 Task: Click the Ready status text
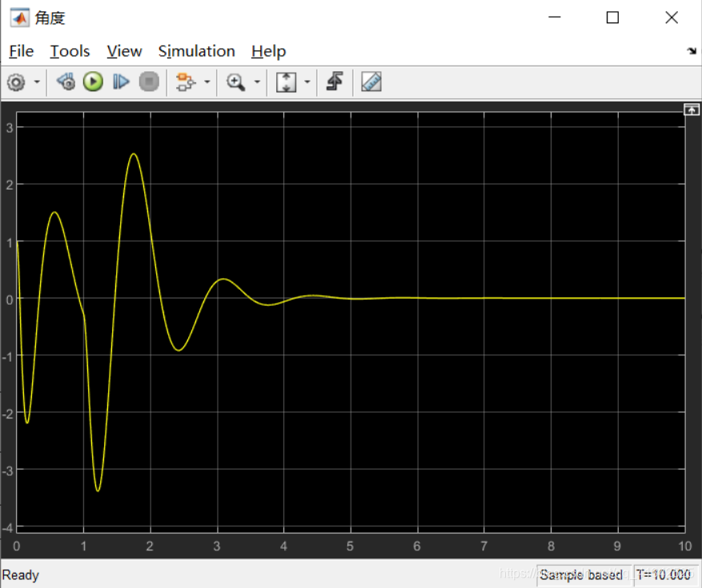[21, 575]
